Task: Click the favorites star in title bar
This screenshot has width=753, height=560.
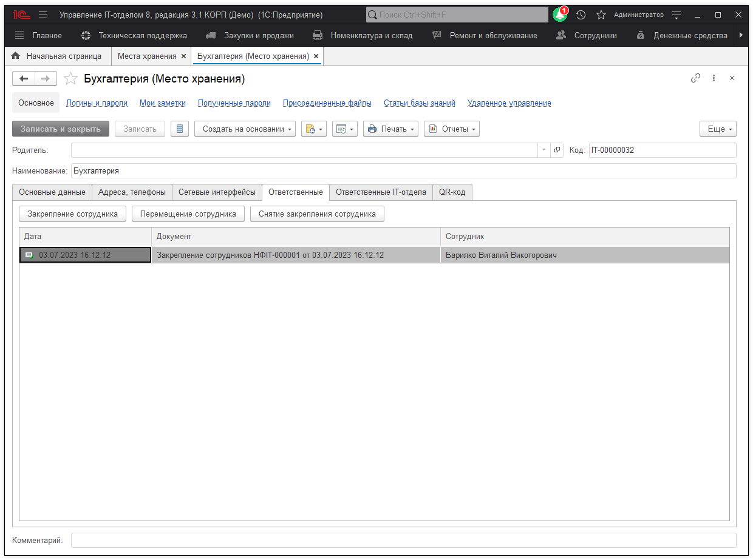Action: 601,15
